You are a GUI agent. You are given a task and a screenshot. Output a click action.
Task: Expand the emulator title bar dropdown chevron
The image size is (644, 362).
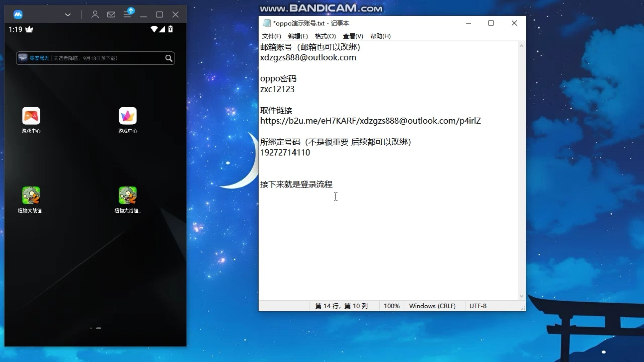coord(68,15)
